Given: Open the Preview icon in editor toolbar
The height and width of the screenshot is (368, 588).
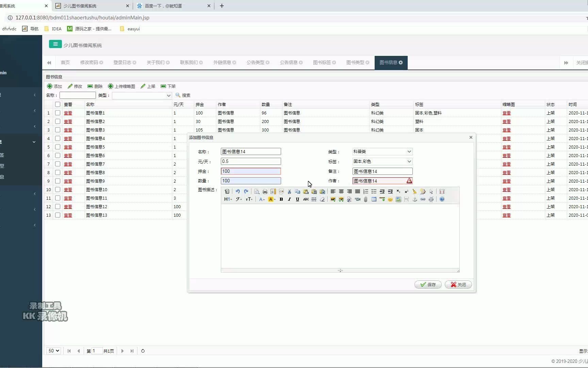Looking at the screenshot, I should [x=257, y=191].
